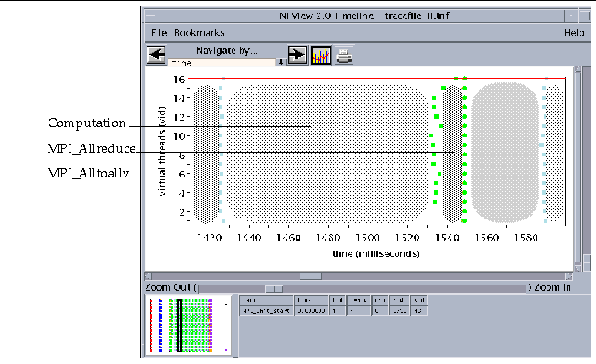Image resolution: width=596 pixels, height=364 pixels.
Task: Click the zoom slider thumb
Action: pos(274,289)
